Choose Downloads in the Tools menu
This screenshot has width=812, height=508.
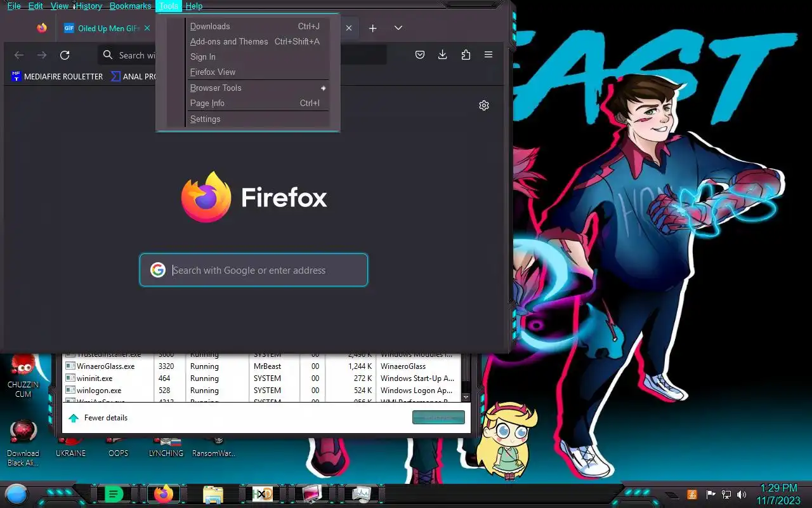tap(258, 26)
